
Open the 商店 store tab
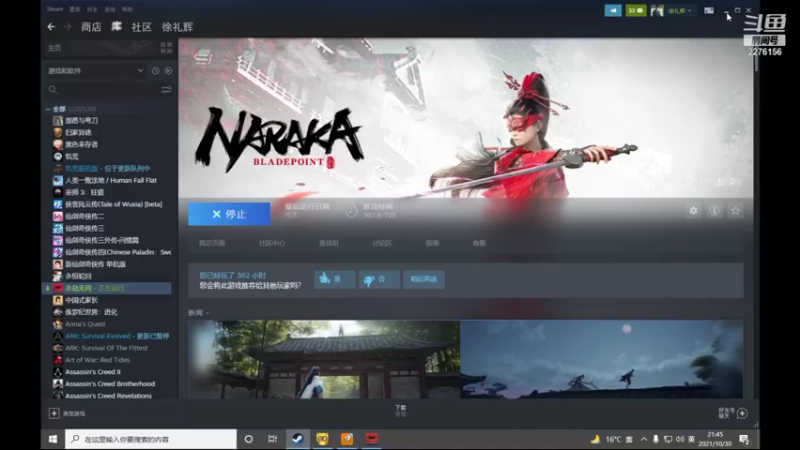[x=91, y=27]
